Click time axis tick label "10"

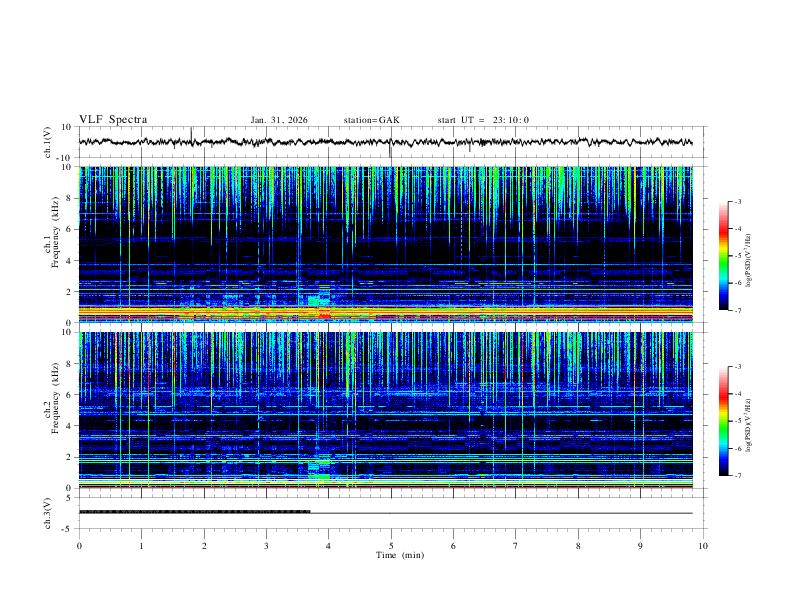[703, 546]
